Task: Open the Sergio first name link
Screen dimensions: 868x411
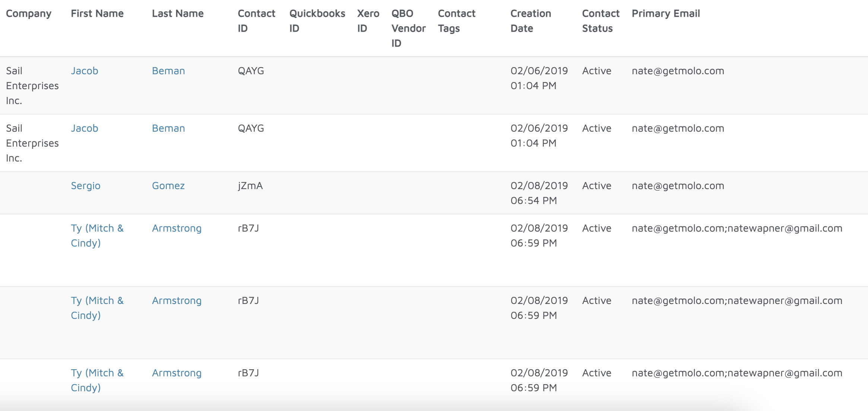Action: [86, 186]
